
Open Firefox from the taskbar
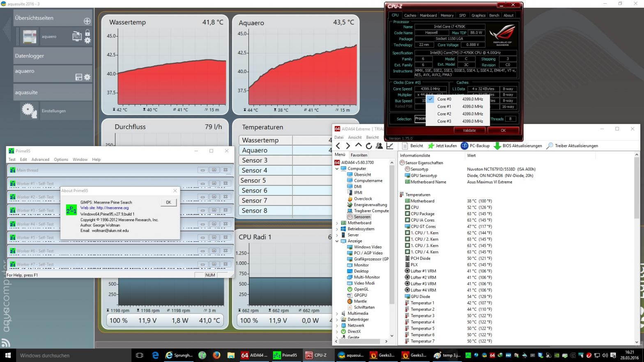[216, 355]
